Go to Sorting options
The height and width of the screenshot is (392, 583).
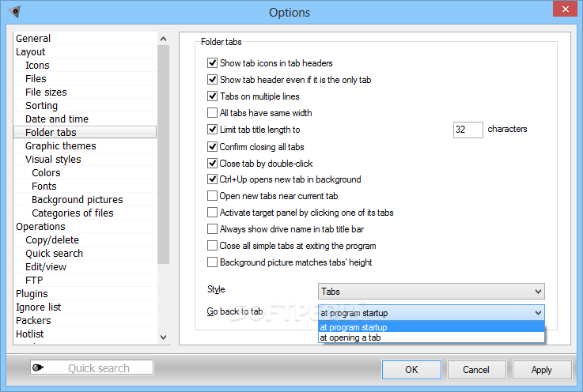[85, 106]
